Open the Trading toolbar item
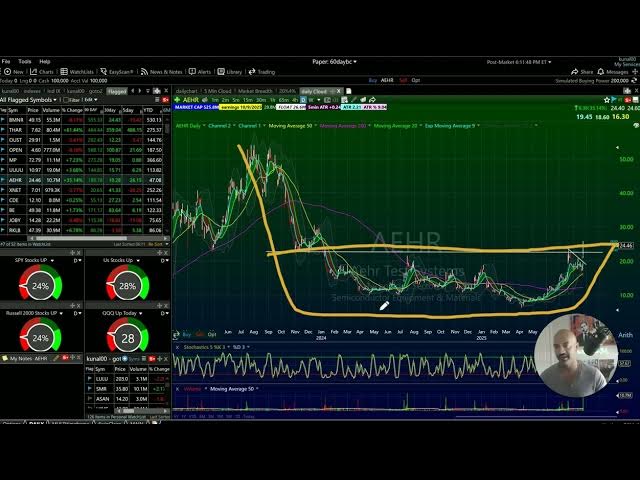The height and width of the screenshot is (480, 640). click(262, 72)
